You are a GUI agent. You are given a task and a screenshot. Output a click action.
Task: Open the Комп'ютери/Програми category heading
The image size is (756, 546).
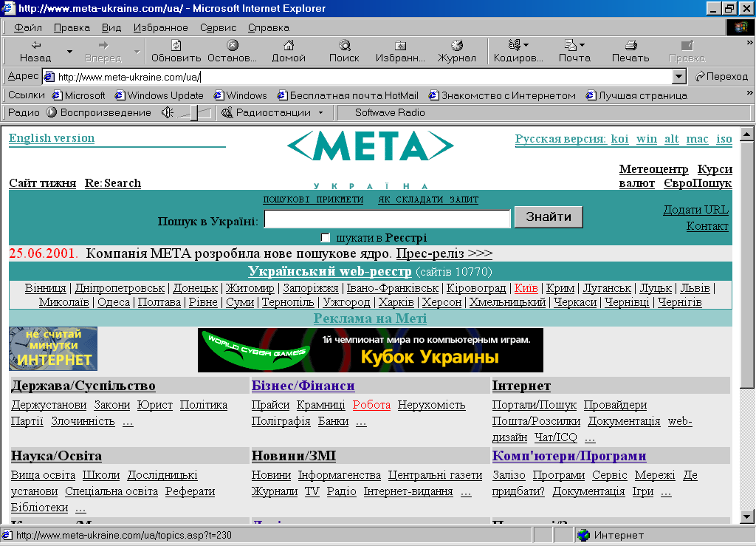(x=569, y=456)
